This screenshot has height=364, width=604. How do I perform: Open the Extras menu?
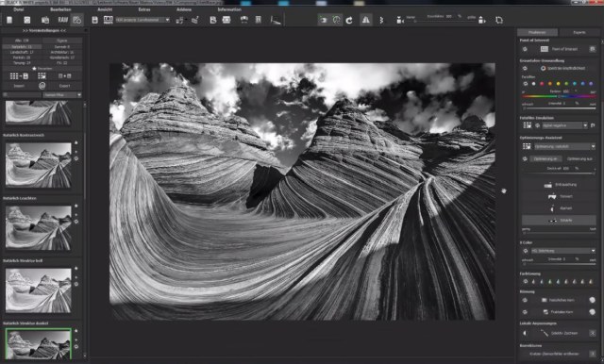144,9
